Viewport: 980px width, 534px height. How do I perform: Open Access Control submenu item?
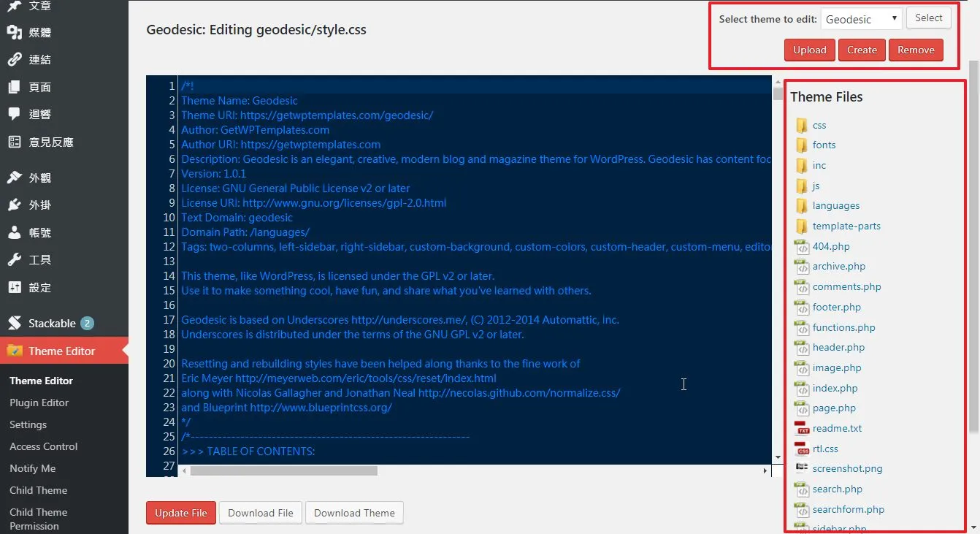coord(44,446)
